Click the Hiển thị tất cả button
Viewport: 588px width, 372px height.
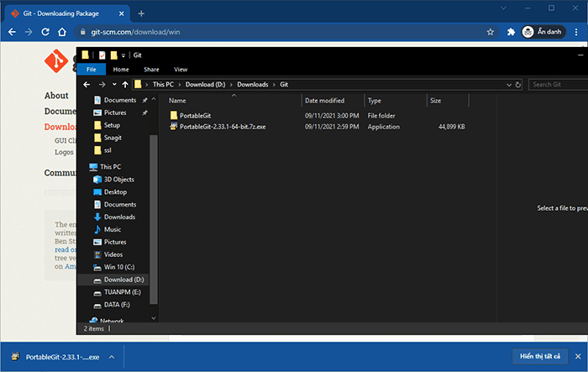pyautogui.click(x=538, y=356)
